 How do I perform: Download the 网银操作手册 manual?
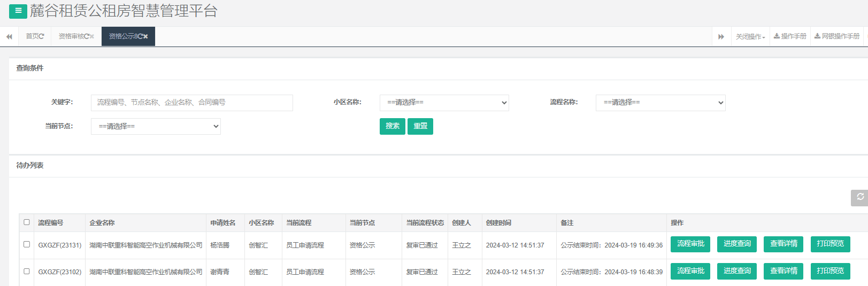click(x=837, y=36)
